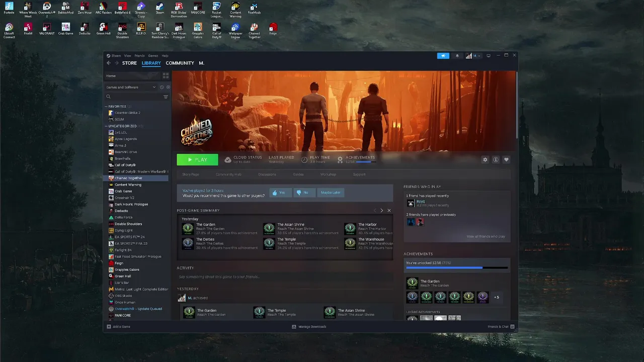Go forward with Steam's forward arrow
This screenshot has width=644, height=362.
point(117,63)
